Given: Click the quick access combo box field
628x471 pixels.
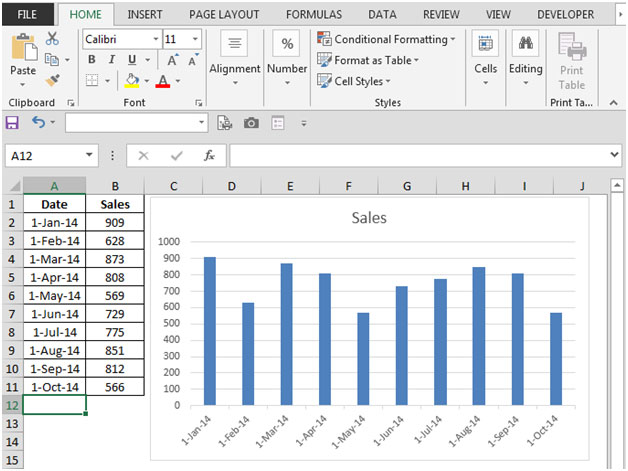Looking at the screenshot, I should click(x=137, y=123).
